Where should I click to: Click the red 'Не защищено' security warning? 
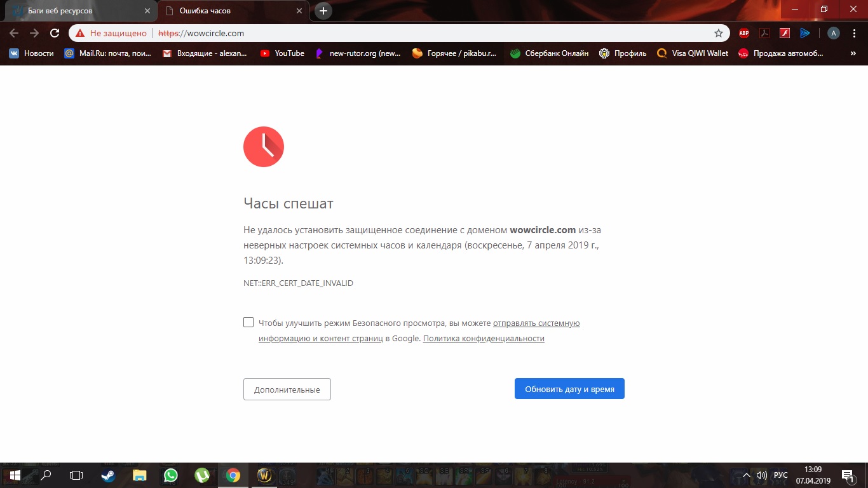coord(111,33)
